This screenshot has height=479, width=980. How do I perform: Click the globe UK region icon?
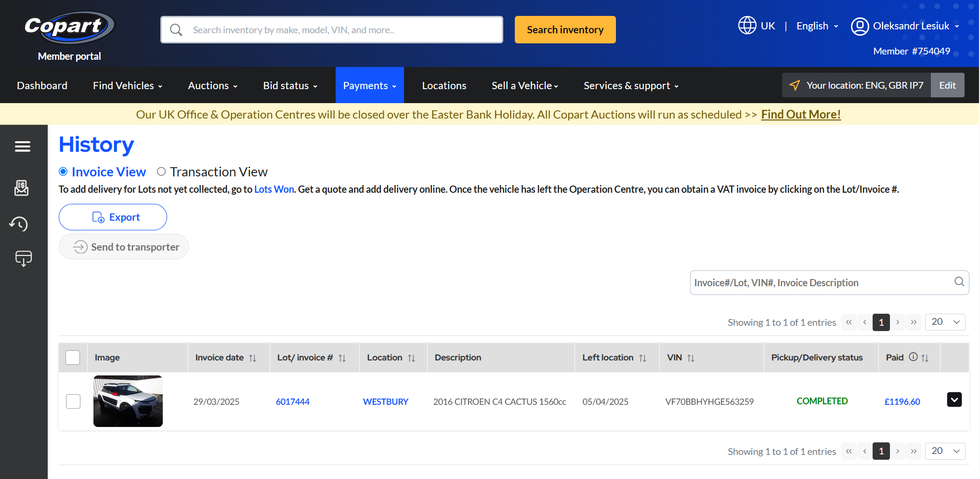pos(747,26)
